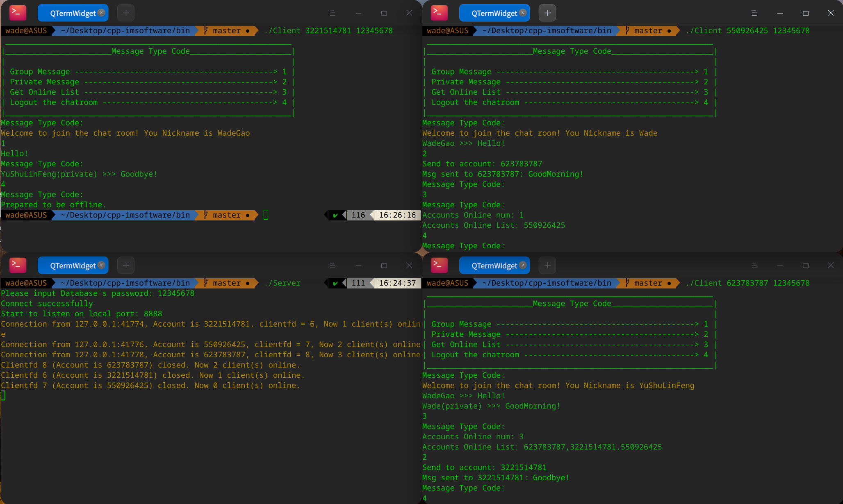
Task: Open hamburger menu in bottom-left Server window
Action: pos(333,266)
